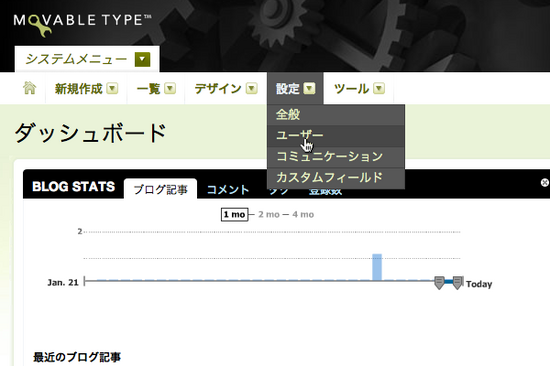Image resolution: width=550 pixels, height=366 pixels.
Task: Switch to the コメント stats tab
Action: (x=228, y=190)
